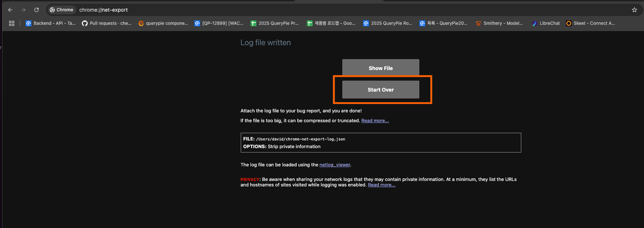Screen dimensions: 644x228
Task: Open Pull requests GitHub bookmark
Action: pyautogui.click(x=106, y=23)
